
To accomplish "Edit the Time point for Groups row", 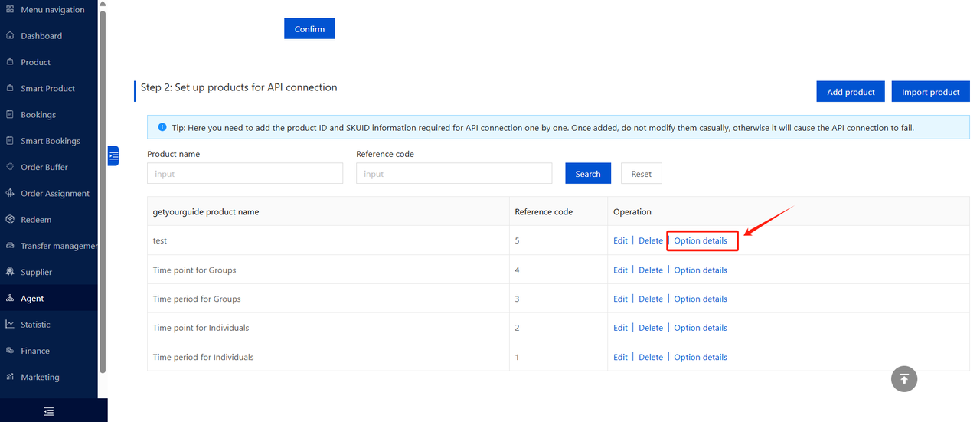I will (x=620, y=270).
